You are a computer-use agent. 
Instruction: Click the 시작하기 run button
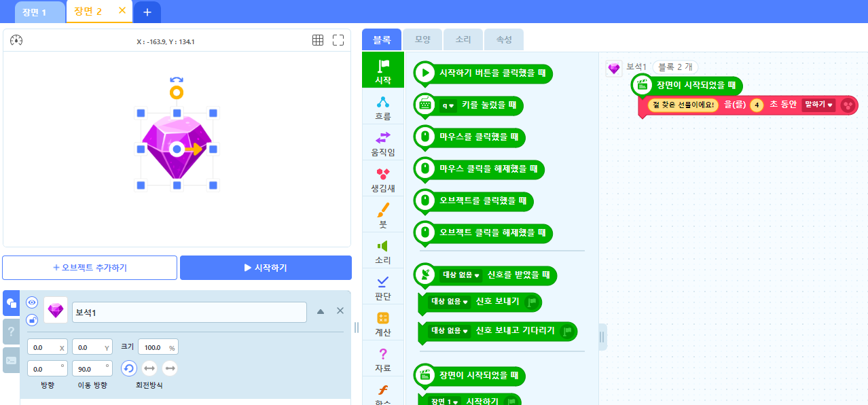(x=266, y=268)
